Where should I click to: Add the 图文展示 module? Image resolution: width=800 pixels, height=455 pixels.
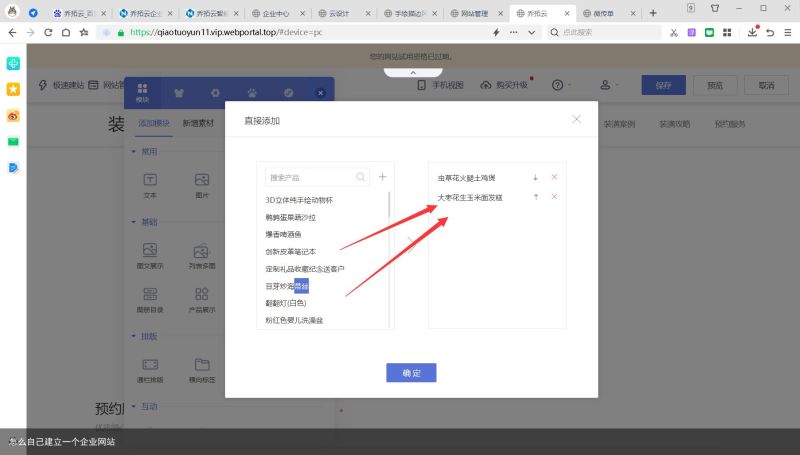coord(150,257)
